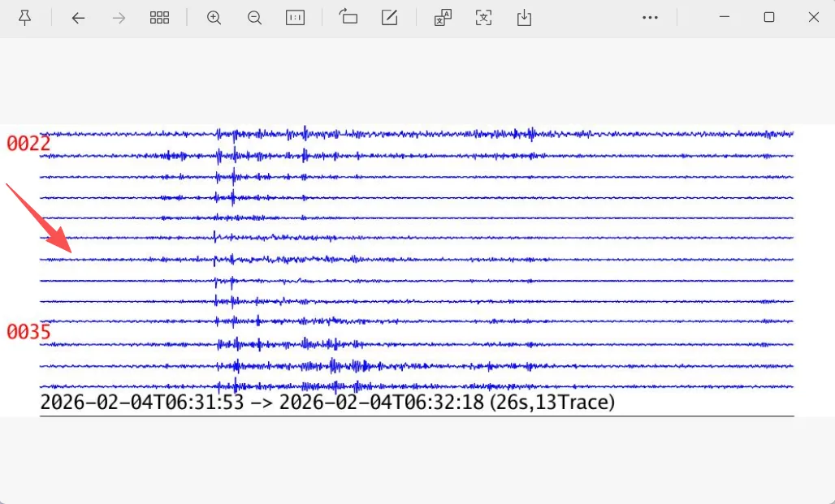
Task: Translate text in the image
Action: pos(443,18)
